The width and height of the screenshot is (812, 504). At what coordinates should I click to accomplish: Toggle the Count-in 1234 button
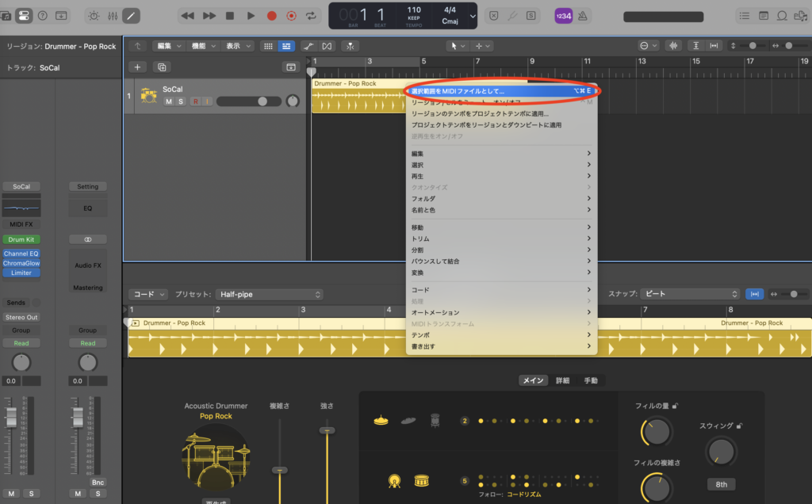pos(564,16)
